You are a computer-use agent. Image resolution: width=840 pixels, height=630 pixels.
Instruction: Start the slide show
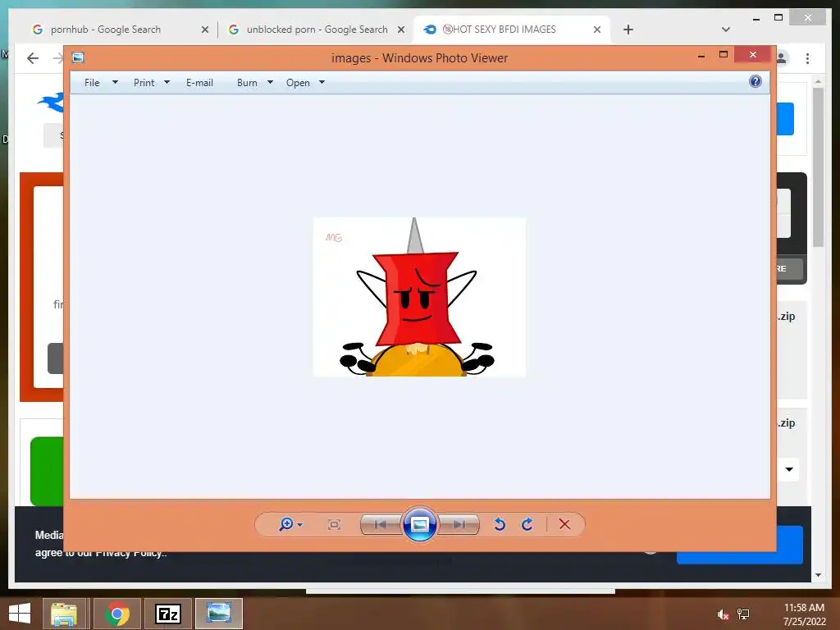pyautogui.click(x=419, y=524)
